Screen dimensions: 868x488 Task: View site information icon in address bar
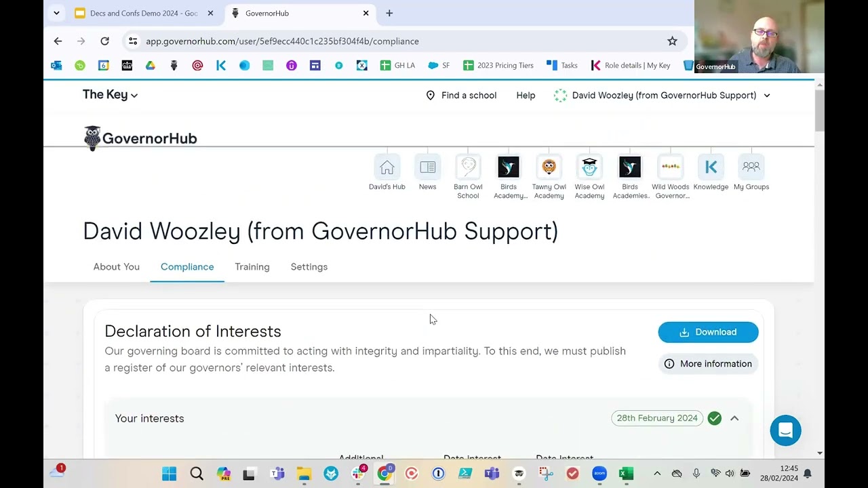point(133,41)
